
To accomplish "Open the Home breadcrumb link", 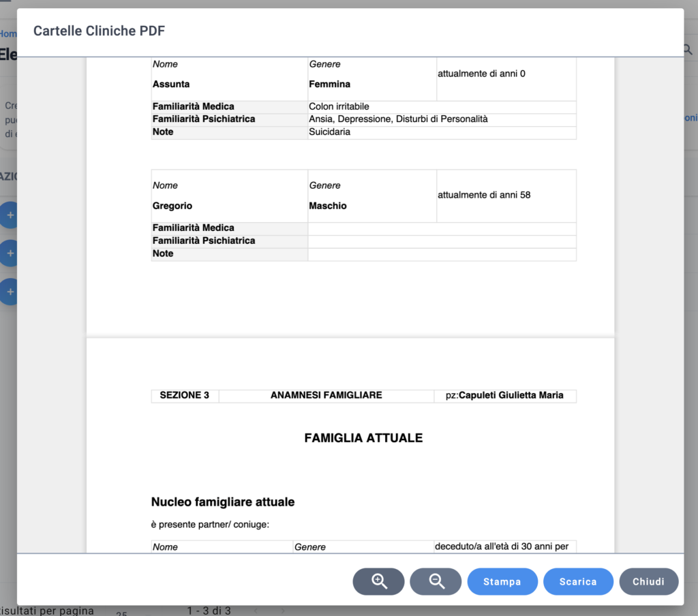I will pos(8,34).
